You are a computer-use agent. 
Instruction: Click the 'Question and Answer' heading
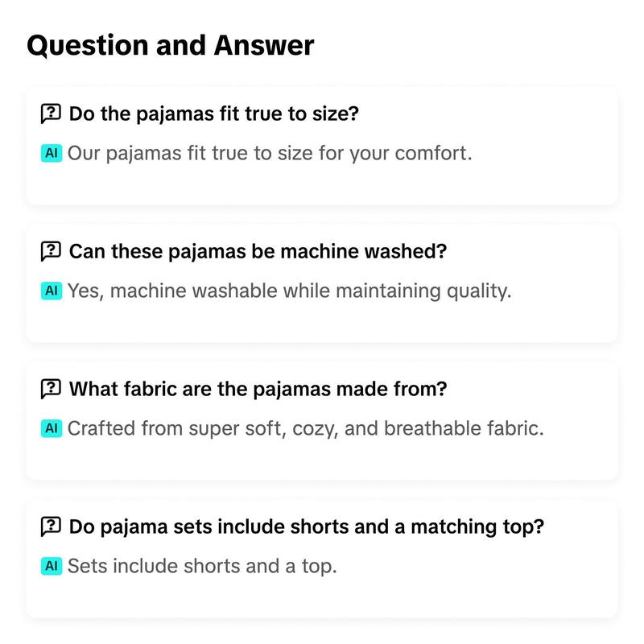click(171, 46)
